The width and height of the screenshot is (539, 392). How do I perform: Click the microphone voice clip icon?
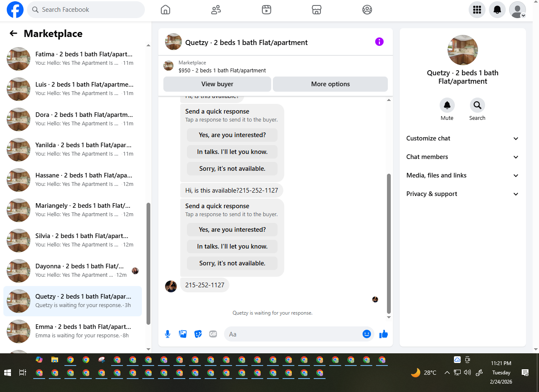click(168, 334)
